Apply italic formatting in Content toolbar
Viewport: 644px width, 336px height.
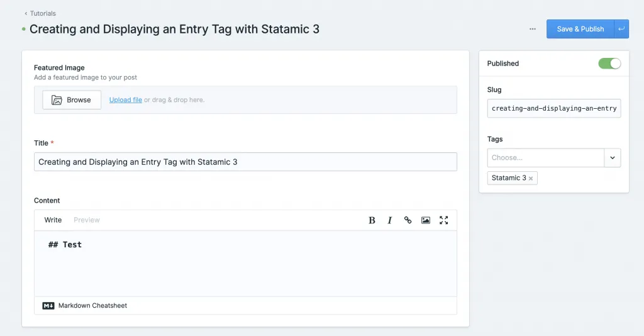pos(389,220)
